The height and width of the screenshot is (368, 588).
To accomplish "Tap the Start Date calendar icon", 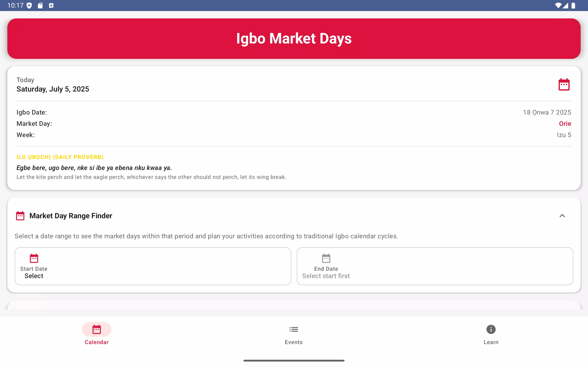I will 34,258.
